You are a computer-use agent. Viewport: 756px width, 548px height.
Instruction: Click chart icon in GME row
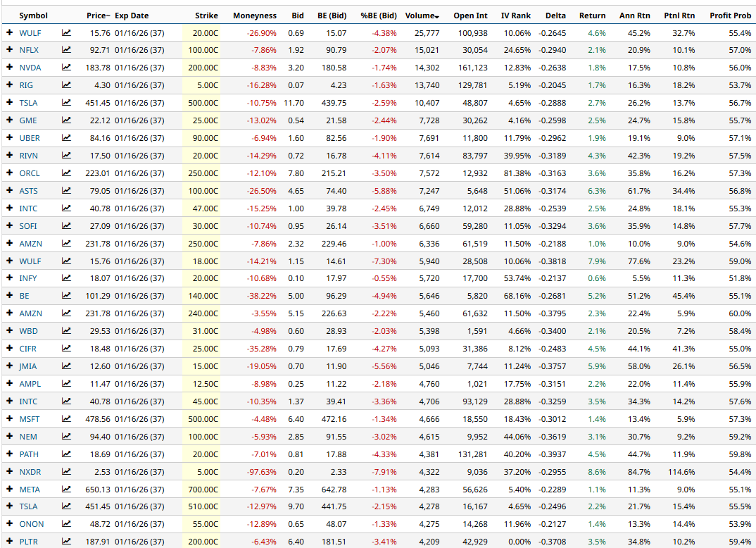pyautogui.click(x=66, y=120)
